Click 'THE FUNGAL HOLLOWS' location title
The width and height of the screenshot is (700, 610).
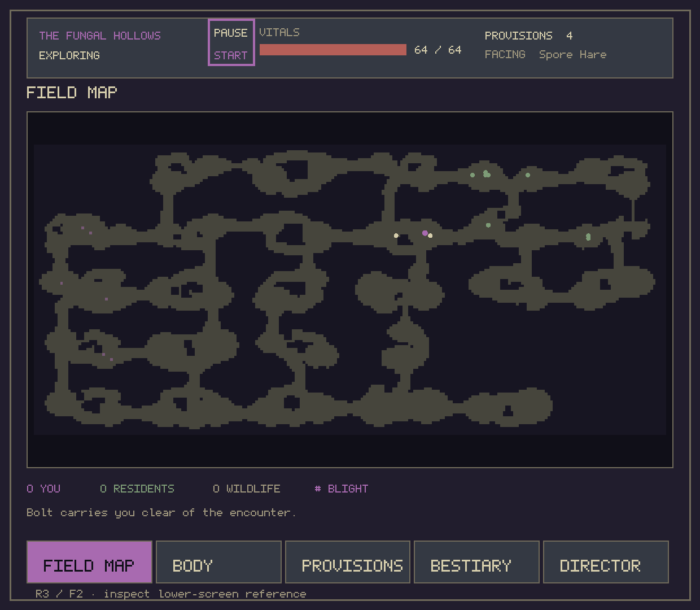click(x=100, y=36)
